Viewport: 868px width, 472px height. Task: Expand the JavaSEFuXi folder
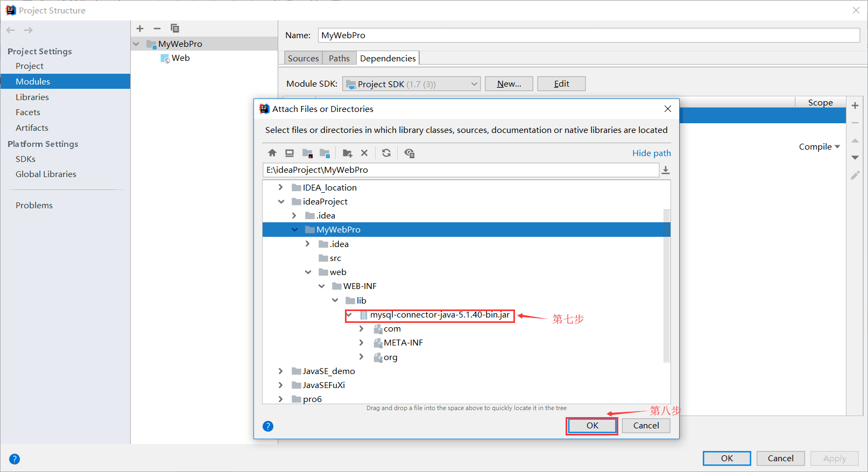(x=280, y=385)
